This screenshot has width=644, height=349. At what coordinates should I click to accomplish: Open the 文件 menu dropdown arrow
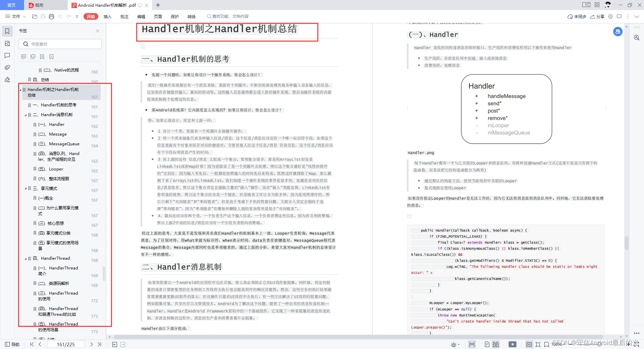[x=24, y=16]
